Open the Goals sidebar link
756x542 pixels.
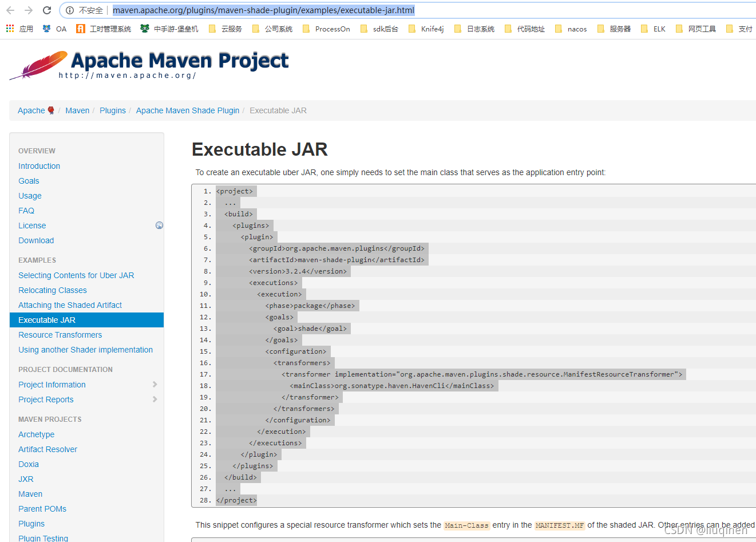[x=29, y=181]
